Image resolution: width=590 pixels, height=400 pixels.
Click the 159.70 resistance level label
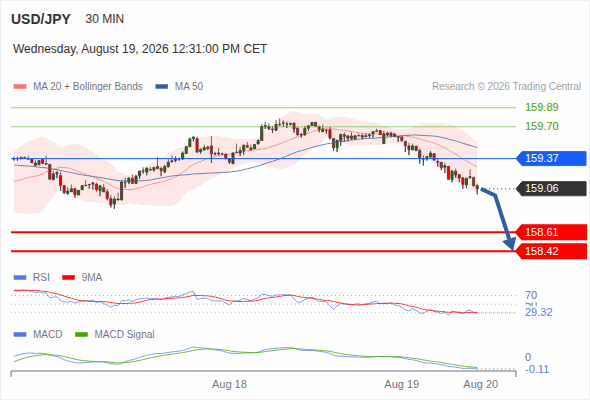pyautogui.click(x=541, y=126)
